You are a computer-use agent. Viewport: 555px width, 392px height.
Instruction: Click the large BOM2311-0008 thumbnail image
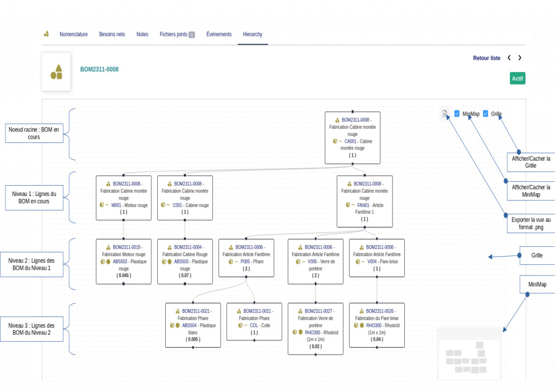pyautogui.click(x=56, y=71)
